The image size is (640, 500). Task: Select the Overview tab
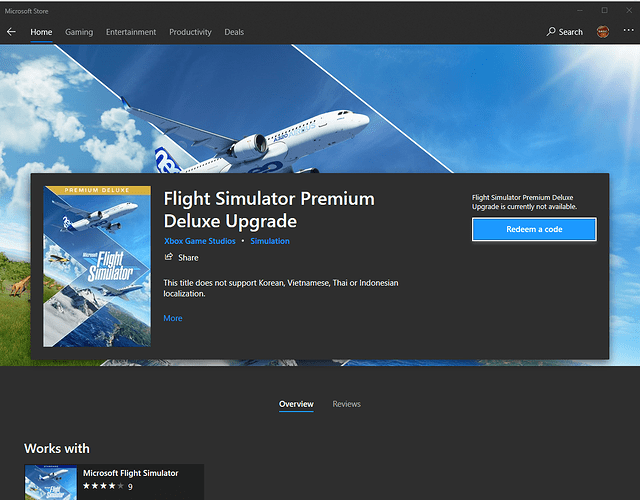(296, 404)
